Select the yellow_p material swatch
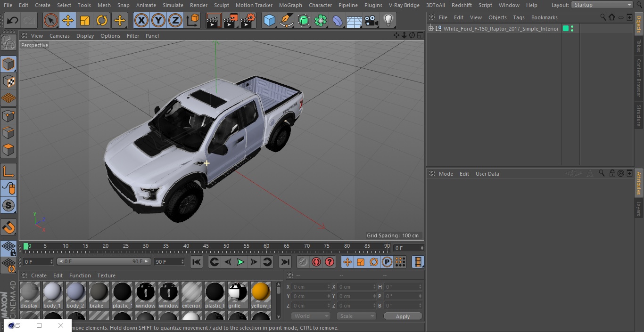Image resolution: width=644 pixels, height=332 pixels. click(x=261, y=295)
